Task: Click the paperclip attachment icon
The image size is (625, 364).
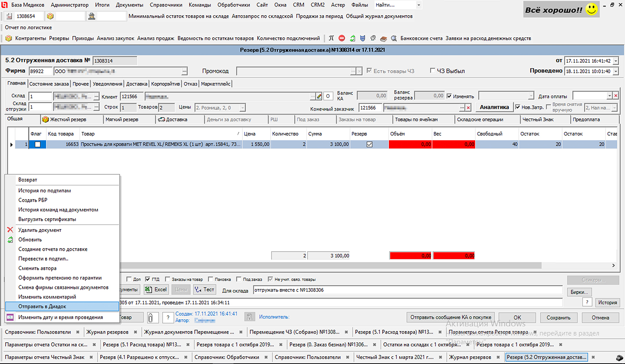Action: click(x=151, y=318)
